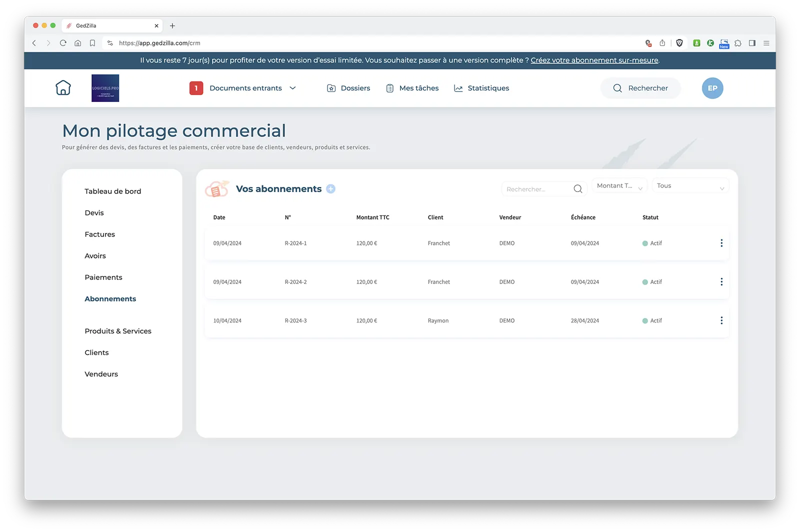Go to the GedZilla home icon

coord(63,88)
